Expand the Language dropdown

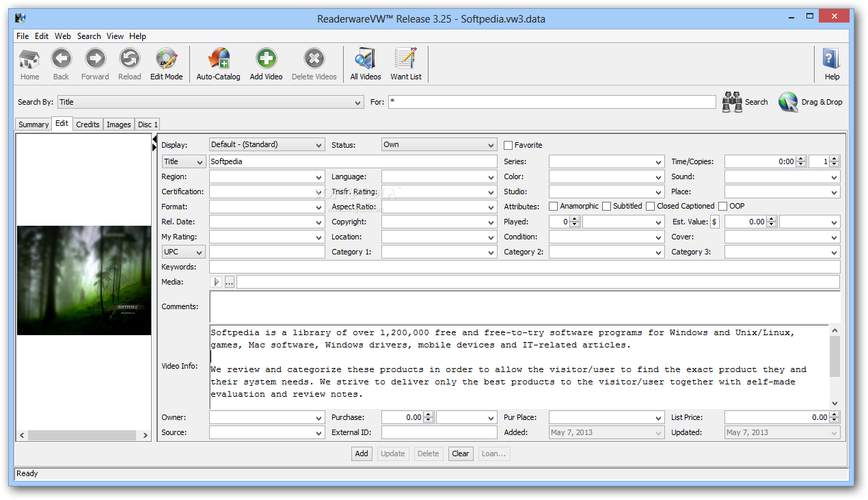click(x=491, y=177)
